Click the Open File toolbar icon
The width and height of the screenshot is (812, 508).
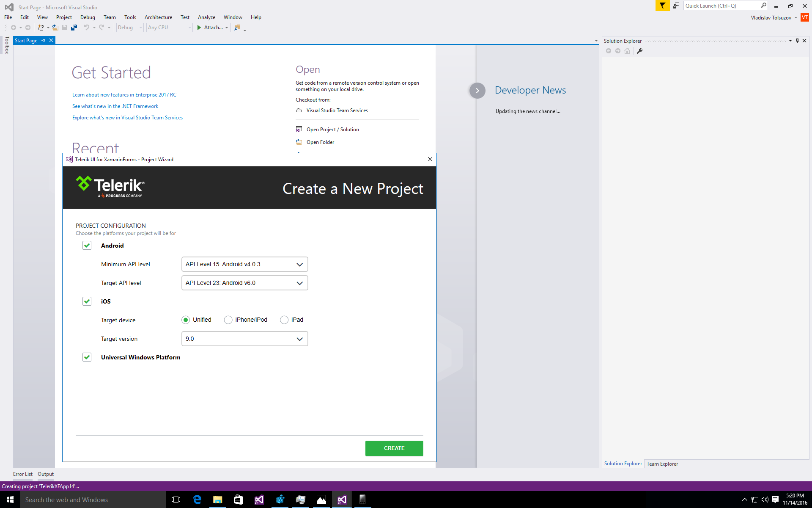click(x=55, y=28)
